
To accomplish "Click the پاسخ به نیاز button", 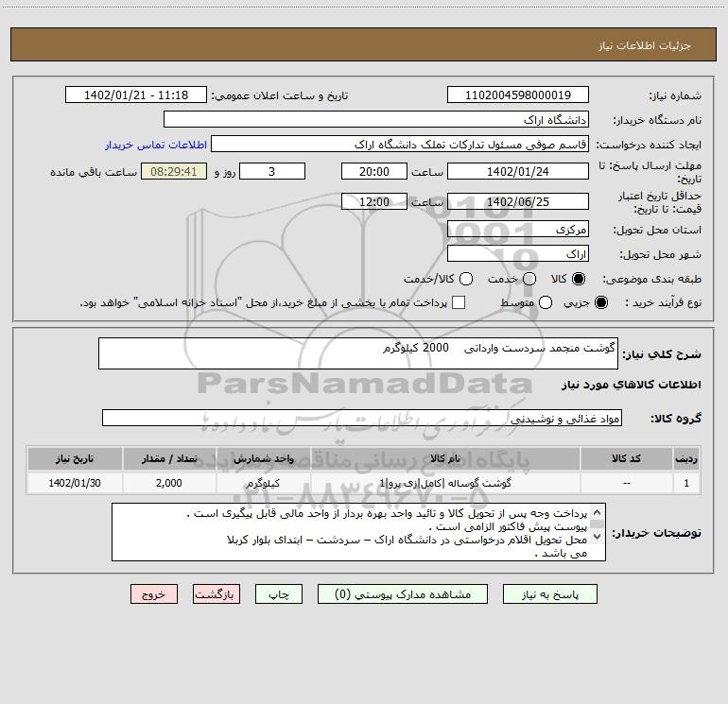I will pos(549,594).
